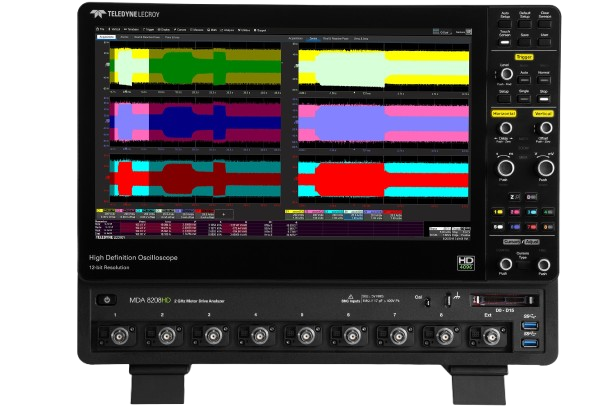The height and width of the screenshot is (408, 612).
Task: Toggle the Touch Screen button
Action: [x=506, y=37]
